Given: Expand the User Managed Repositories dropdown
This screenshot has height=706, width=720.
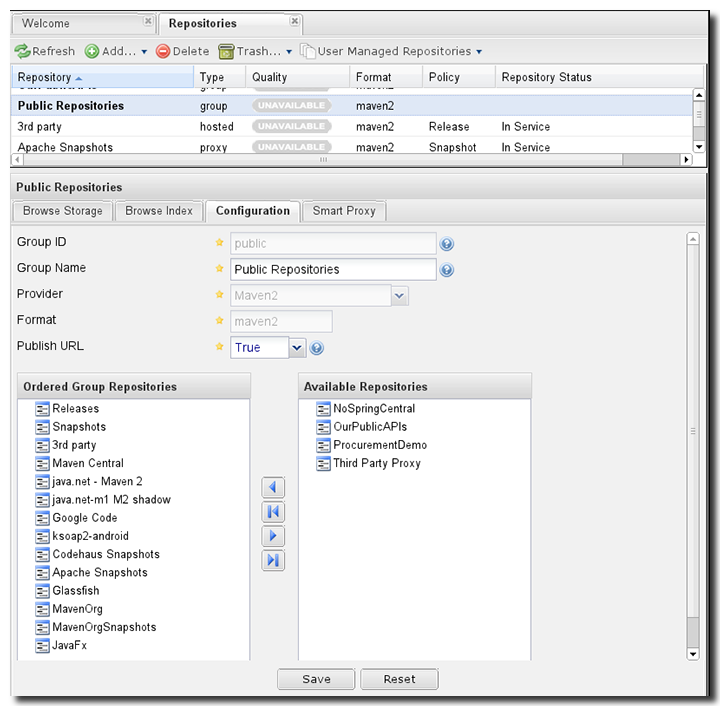Looking at the screenshot, I should coord(478,51).
